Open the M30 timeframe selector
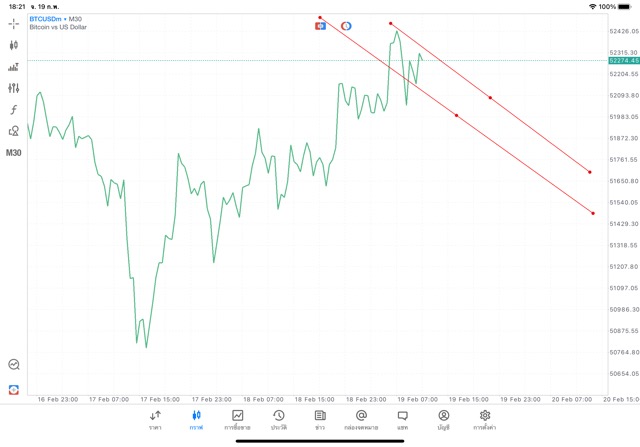The height and width of the screenshot is (447, 640). (14, 153)
